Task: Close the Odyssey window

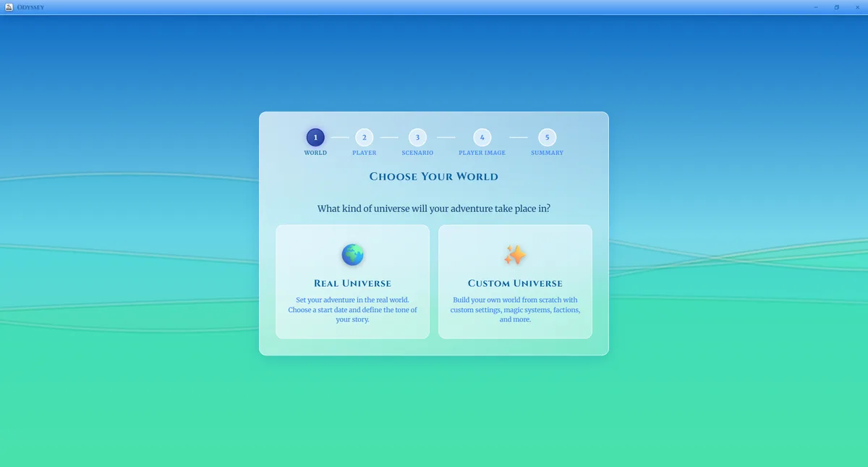Action: coord(857,7)
